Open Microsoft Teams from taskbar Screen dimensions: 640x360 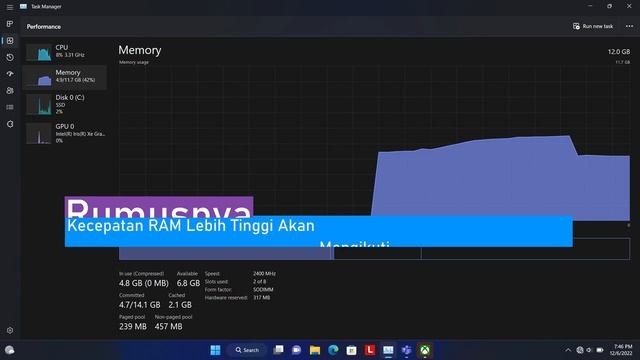[407, 350]
